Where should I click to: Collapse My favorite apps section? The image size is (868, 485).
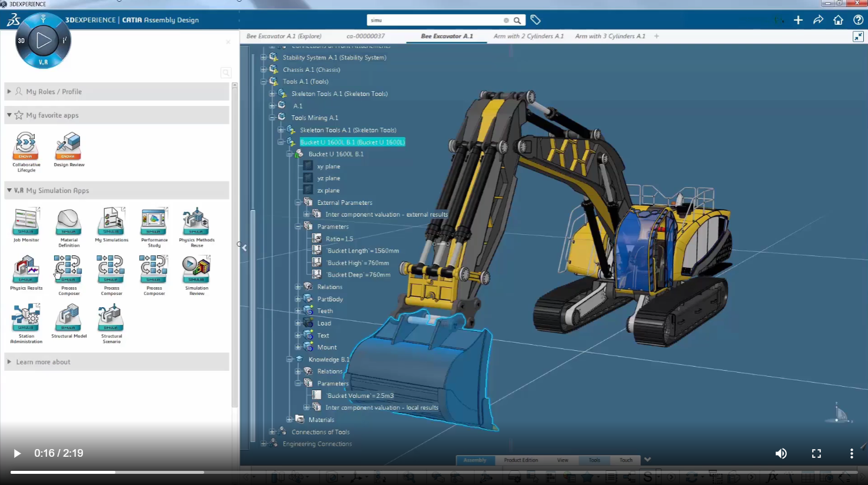pyautogui.click(x=9, y=115)
